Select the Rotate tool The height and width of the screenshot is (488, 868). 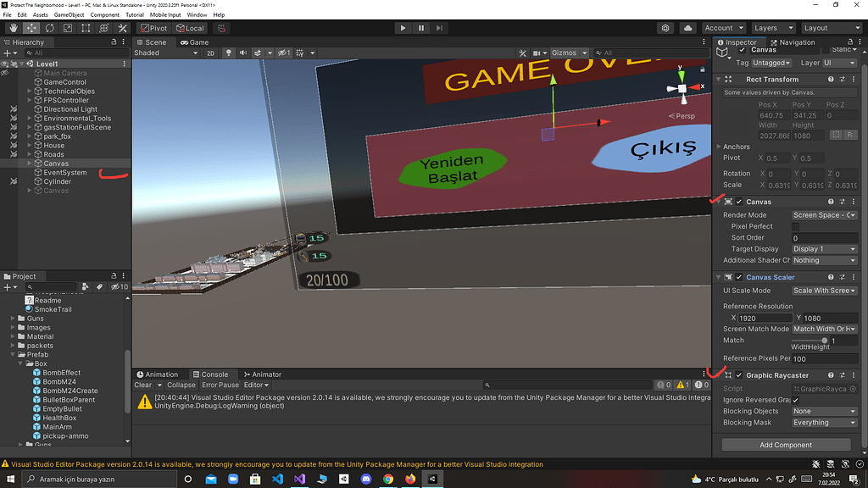[49, 28]
